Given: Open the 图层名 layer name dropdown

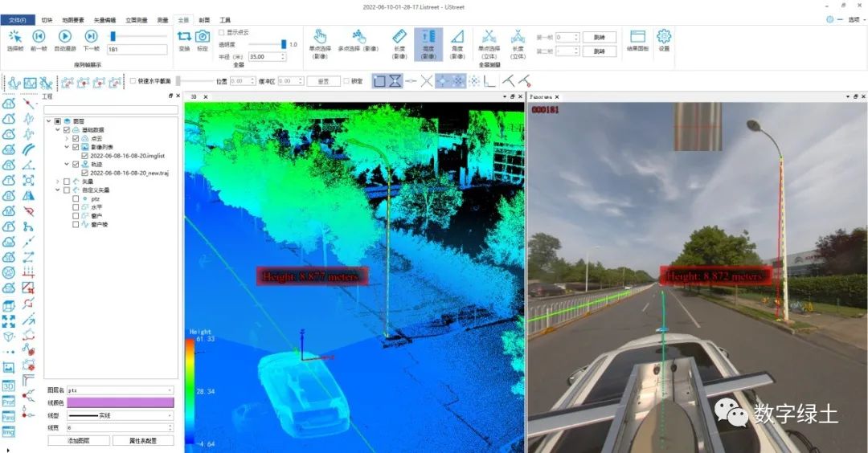Looking at the screenshot, I should [x=121, y=390].
